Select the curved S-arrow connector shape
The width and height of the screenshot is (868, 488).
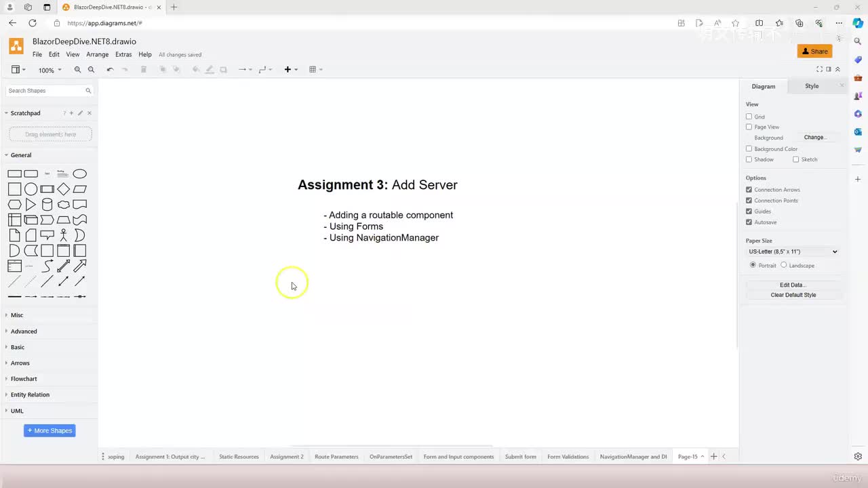tap(47, 266)
